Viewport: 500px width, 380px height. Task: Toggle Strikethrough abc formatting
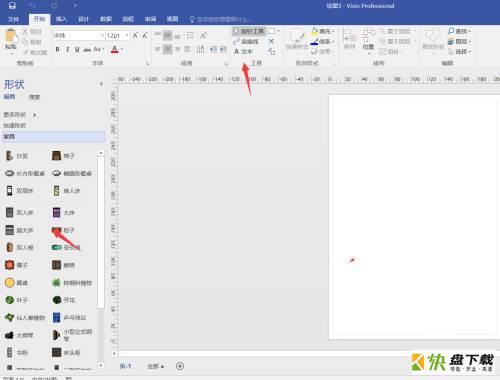[87, 50]
